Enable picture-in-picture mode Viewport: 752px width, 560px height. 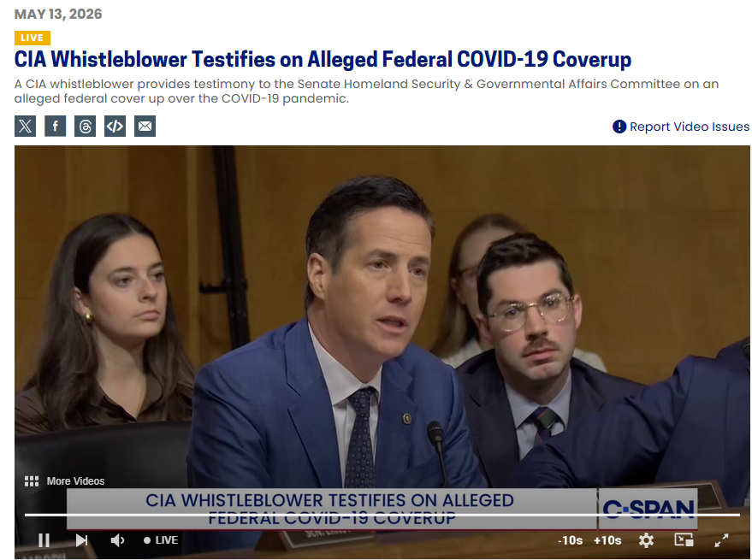[x=684, y=539]
